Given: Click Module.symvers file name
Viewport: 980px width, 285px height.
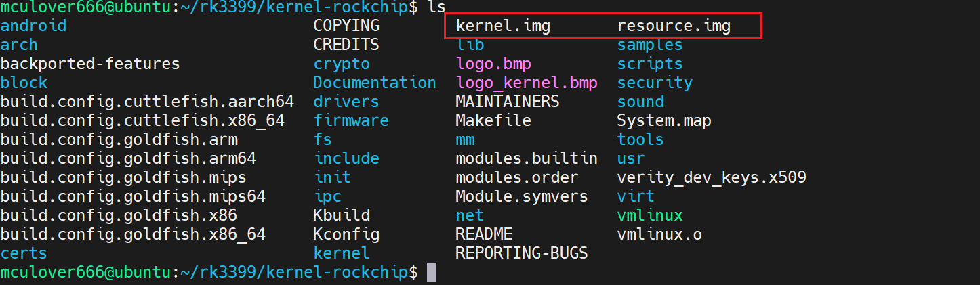Looking at the screenshot, I should click(522, 197).
